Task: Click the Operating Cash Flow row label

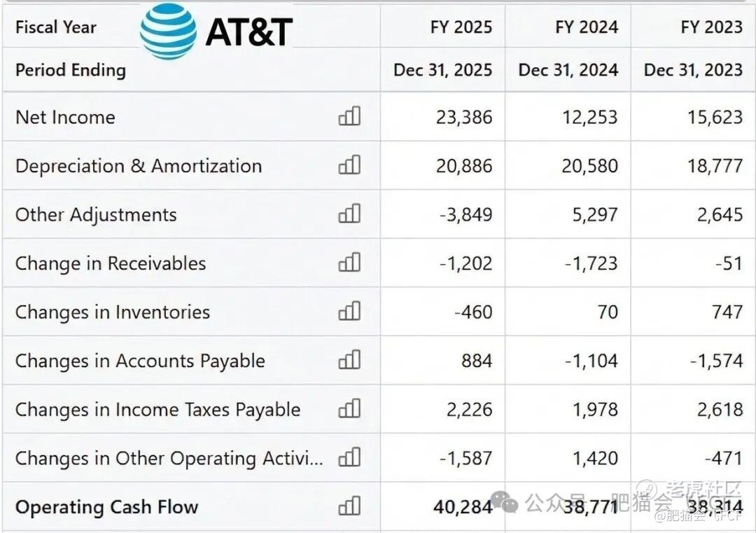Action: [x=106, y=507]
